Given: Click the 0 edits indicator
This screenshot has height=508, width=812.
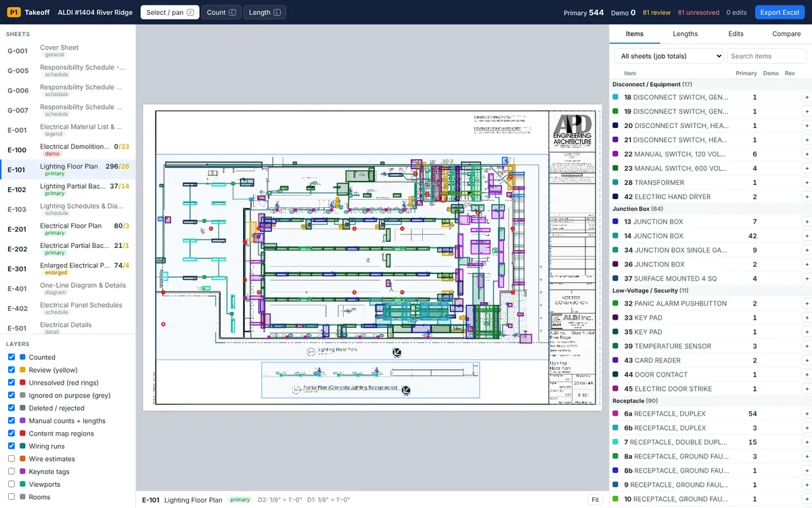Looking at the screenshot, I should coord(738,12).
